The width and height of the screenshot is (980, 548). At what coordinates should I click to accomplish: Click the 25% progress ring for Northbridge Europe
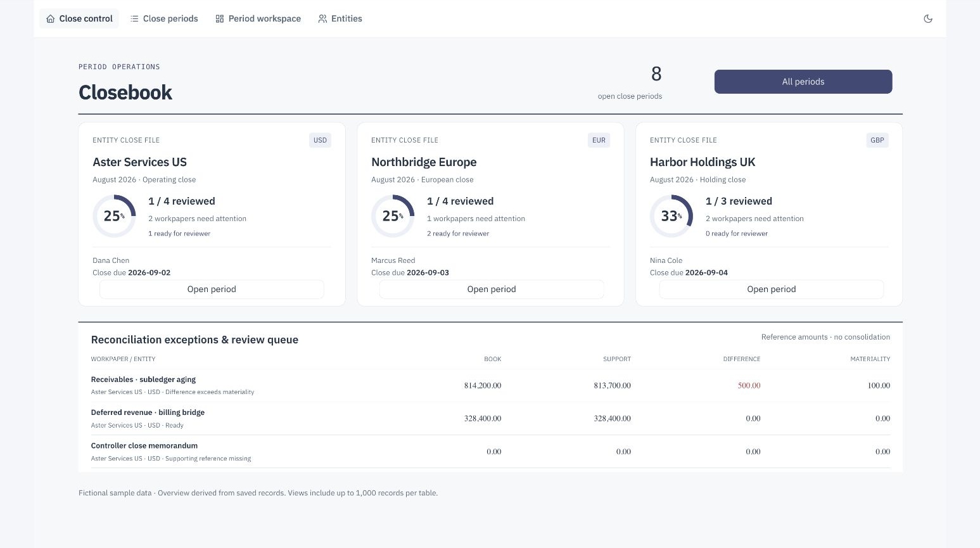click(393, 216)
